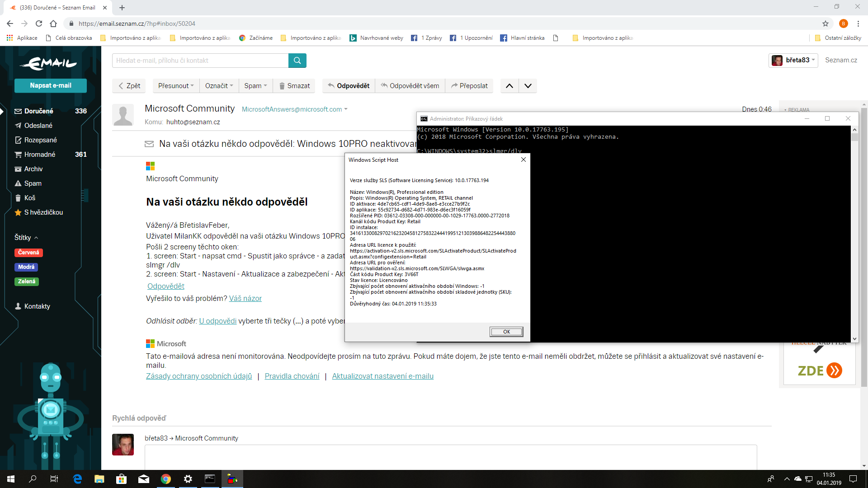Select the Červená red label

28,253
